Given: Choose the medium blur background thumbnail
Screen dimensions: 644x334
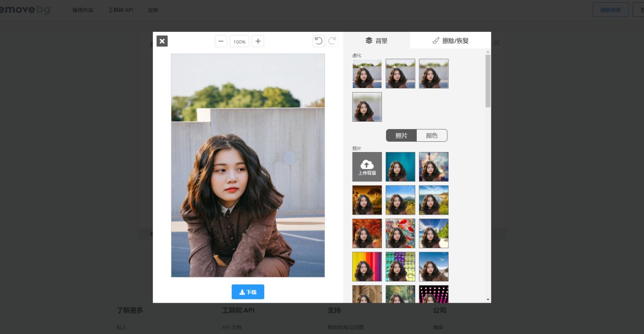Looking at the screenshot, I should [434, 74].
